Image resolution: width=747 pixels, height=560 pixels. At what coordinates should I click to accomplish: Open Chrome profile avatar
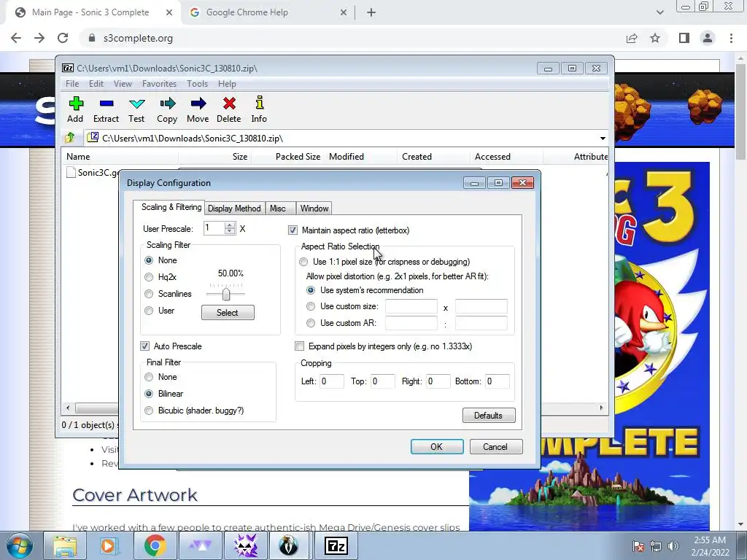pyautogui.click(x=708, y=38)
